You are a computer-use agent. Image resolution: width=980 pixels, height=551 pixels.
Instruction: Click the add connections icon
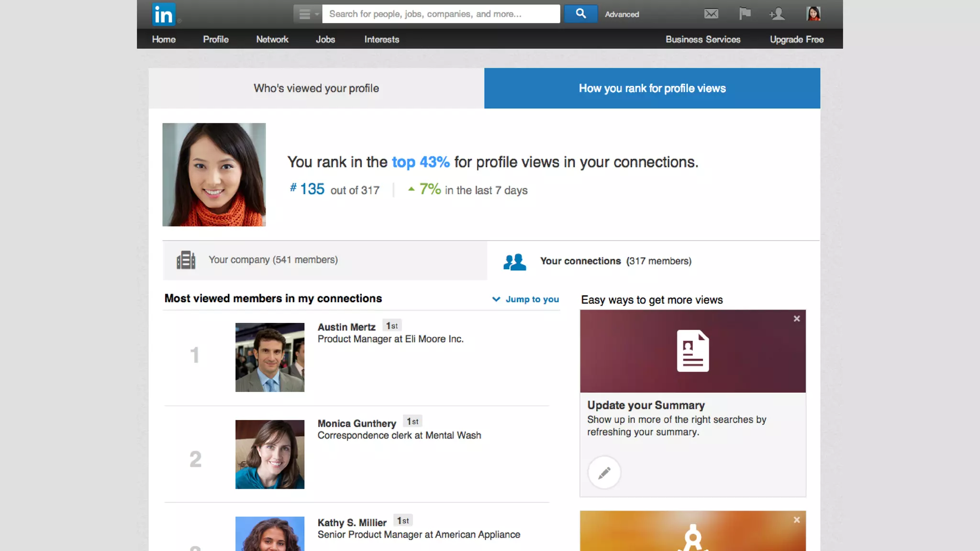click(777, 14)
